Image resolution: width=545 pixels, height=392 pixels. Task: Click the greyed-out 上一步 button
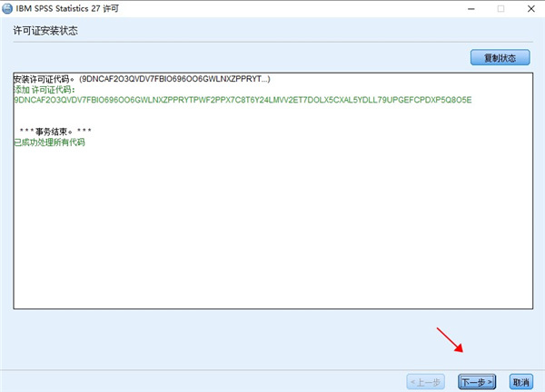click(427, 381)
